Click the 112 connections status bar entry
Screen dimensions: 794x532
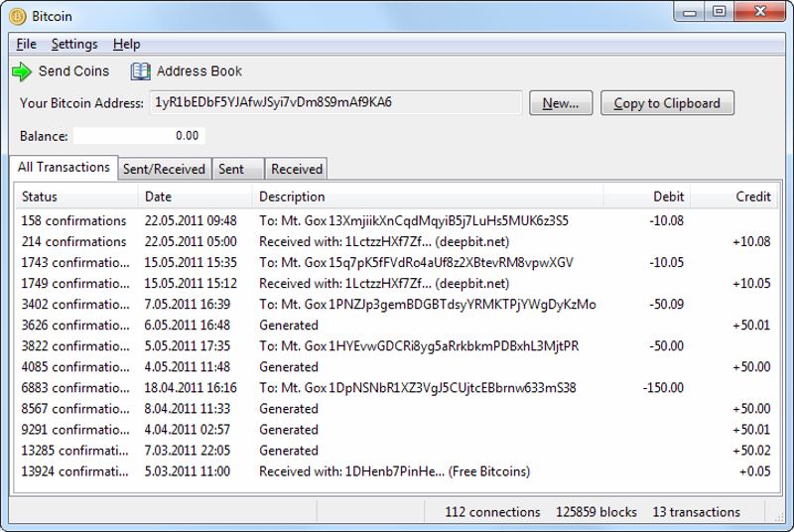492,512
